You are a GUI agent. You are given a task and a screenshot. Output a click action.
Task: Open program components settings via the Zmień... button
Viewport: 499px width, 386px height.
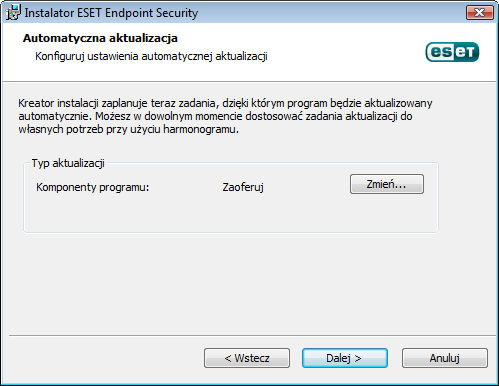[x=387, y=184]
